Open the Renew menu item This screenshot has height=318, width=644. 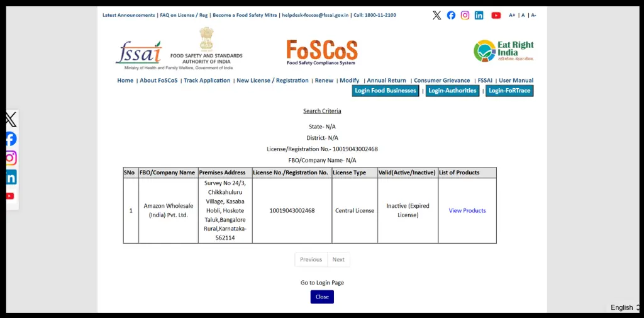(x=324, y=81)
